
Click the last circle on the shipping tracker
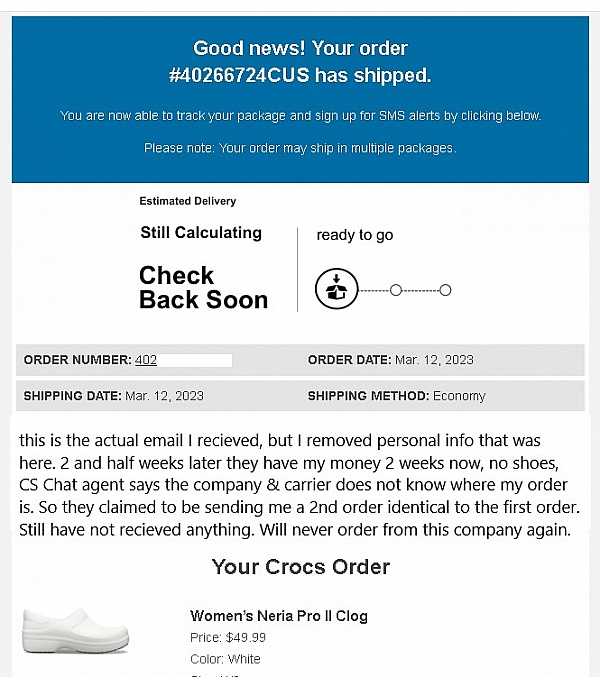pyautogui.click(x=445, y=290)
